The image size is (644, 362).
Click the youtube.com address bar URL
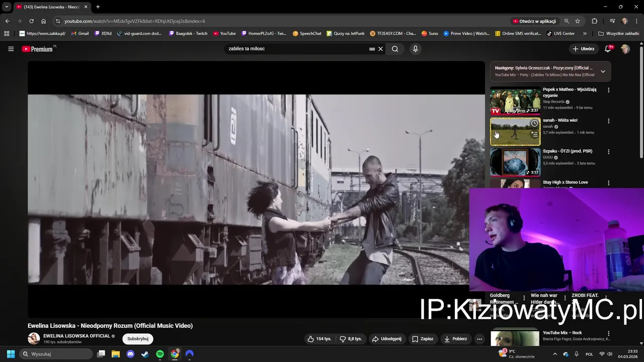coord(135,21)
